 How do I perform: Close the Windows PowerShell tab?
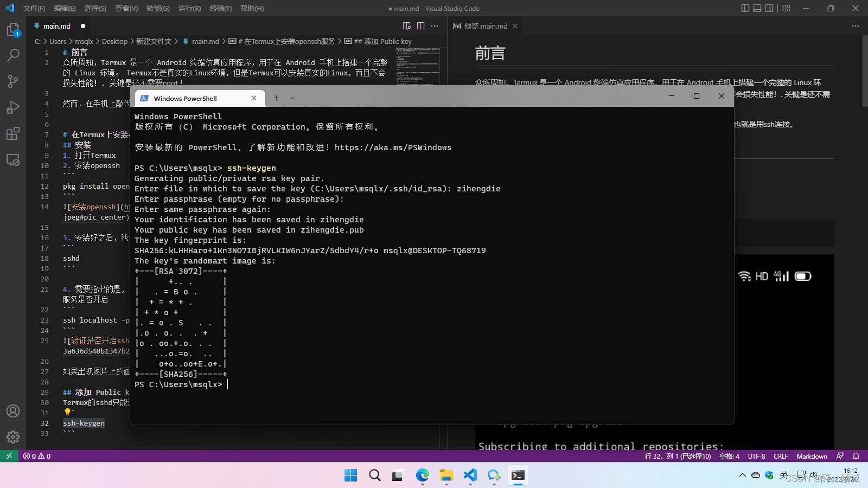click(x=253, y=98)
